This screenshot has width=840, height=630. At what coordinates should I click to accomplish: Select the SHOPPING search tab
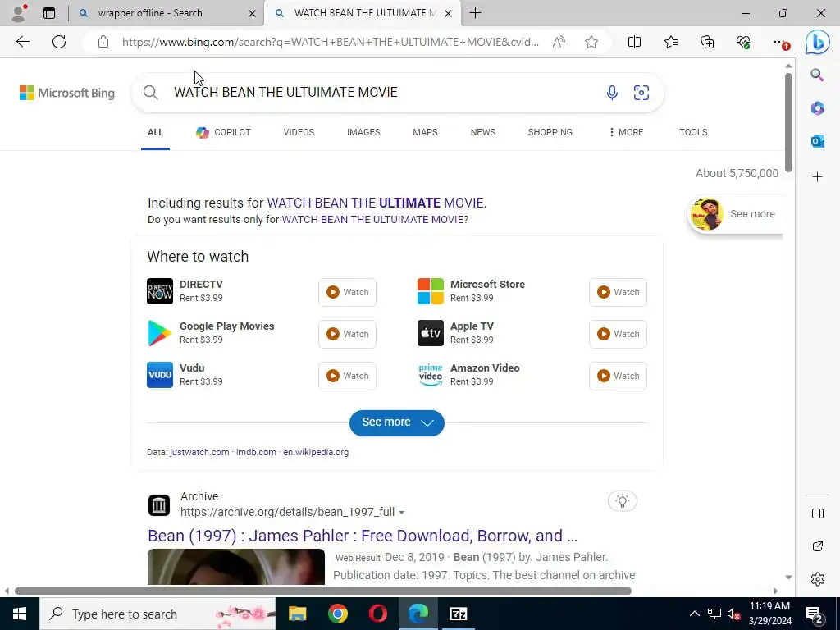click(550, 132)
